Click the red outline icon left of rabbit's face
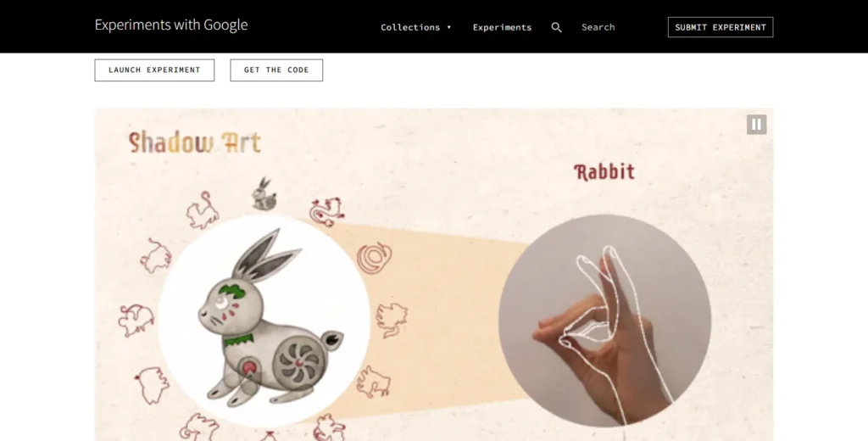 point(136,320)
